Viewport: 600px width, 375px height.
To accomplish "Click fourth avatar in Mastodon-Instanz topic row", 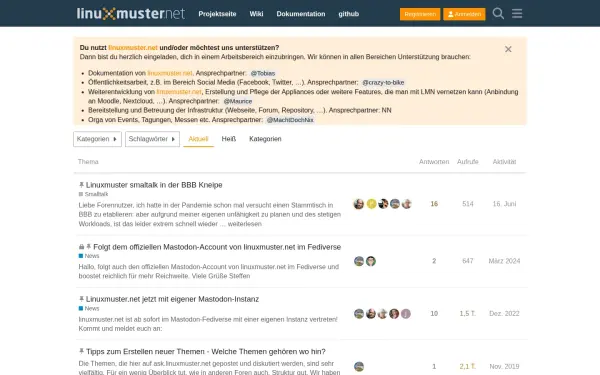I will pos(394,314).
